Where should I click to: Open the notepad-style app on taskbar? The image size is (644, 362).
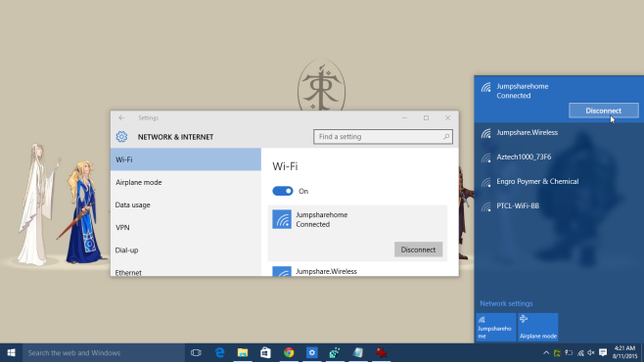[358, 352]
